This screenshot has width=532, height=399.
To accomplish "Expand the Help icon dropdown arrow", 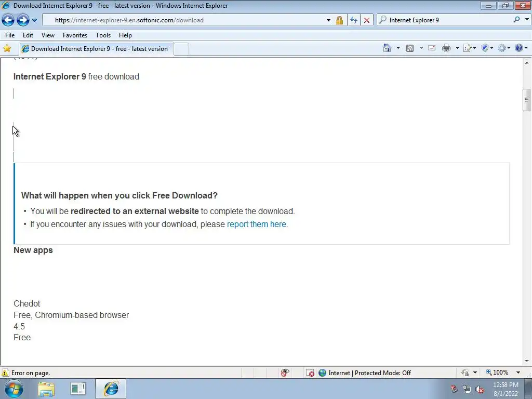I will click(x=526, y=48).
